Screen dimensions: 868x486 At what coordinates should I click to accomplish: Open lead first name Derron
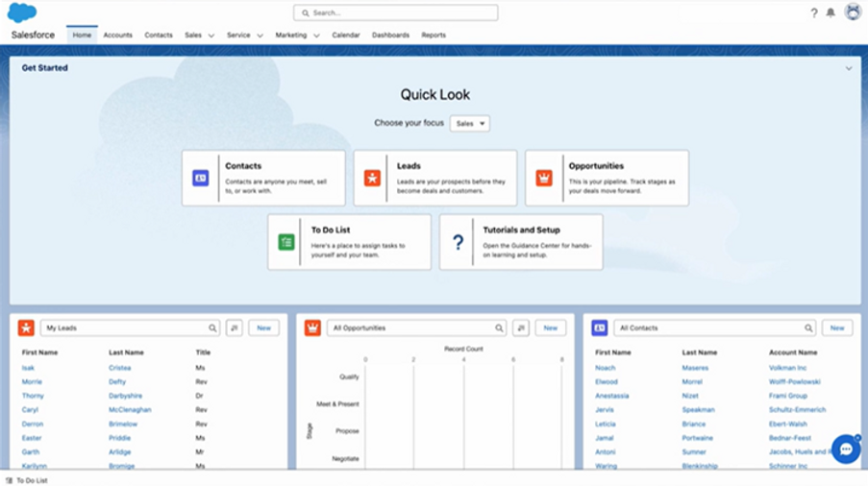coord(32,425)
